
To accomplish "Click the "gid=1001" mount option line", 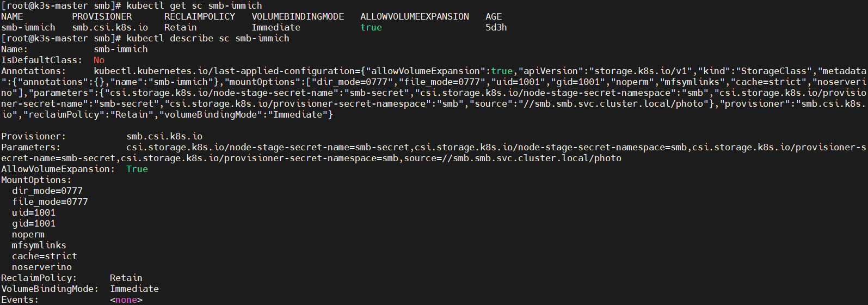I will pos(34,223).
